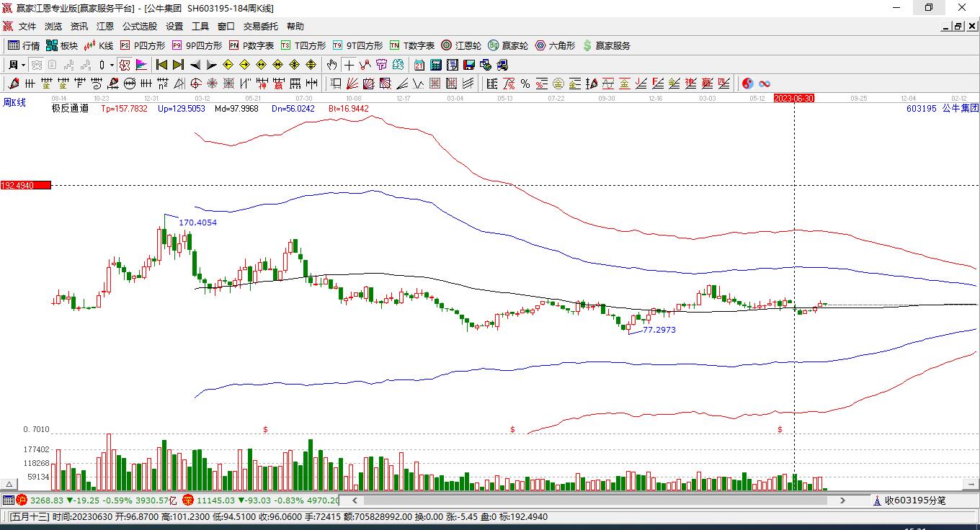Viewport: 980px width, 530px height.
Task: Open the P四方形 tool
Action: tap(143, 45)
